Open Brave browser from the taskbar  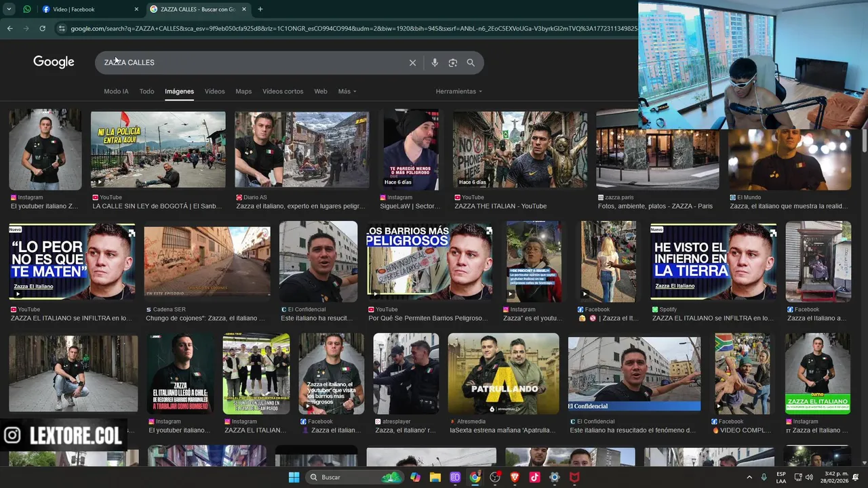515,477
